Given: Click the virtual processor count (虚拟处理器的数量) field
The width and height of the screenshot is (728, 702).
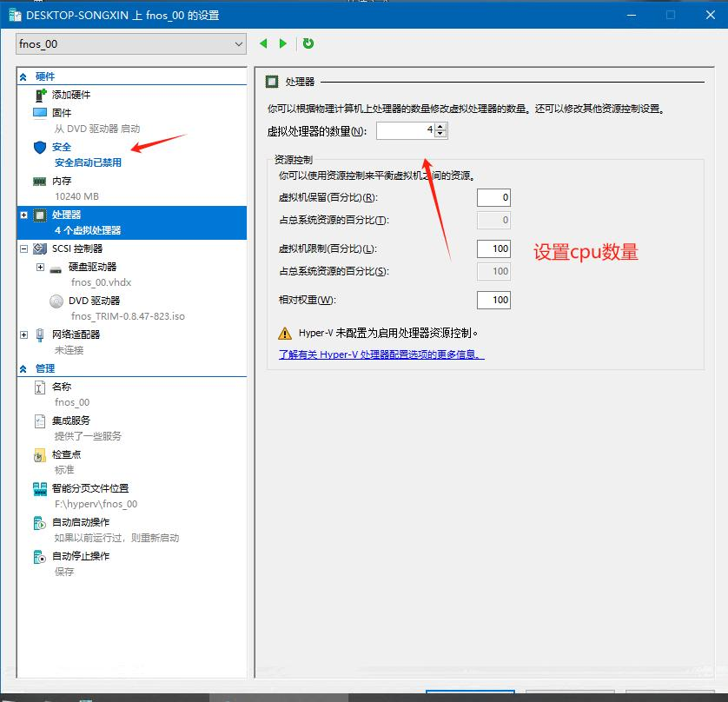Looking at the screenshot, I should coord(407,131).
